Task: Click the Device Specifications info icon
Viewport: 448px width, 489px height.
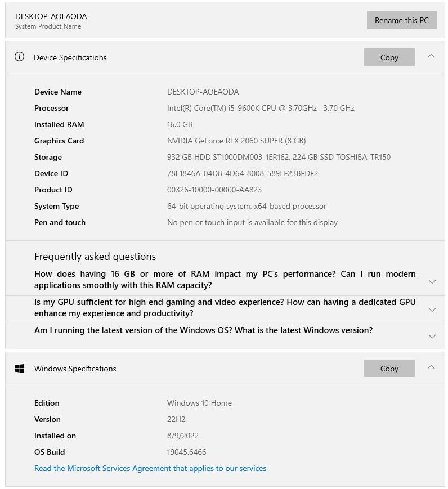Action: point(19,57)
